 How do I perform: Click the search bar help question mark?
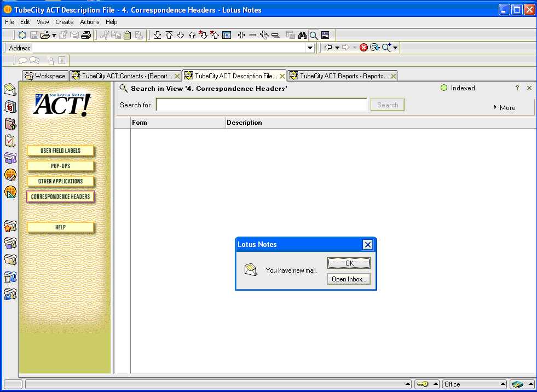click(517, 88)
